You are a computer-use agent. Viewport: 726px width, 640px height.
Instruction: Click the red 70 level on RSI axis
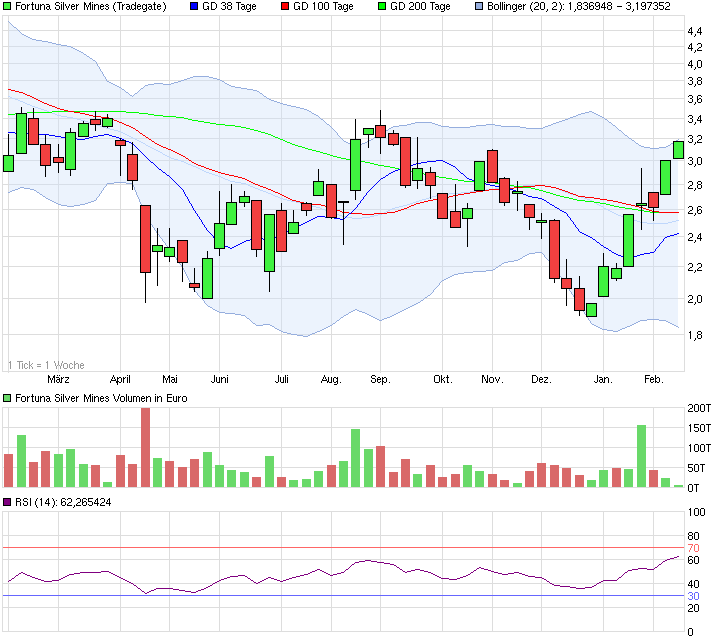[x=695, y=548]
